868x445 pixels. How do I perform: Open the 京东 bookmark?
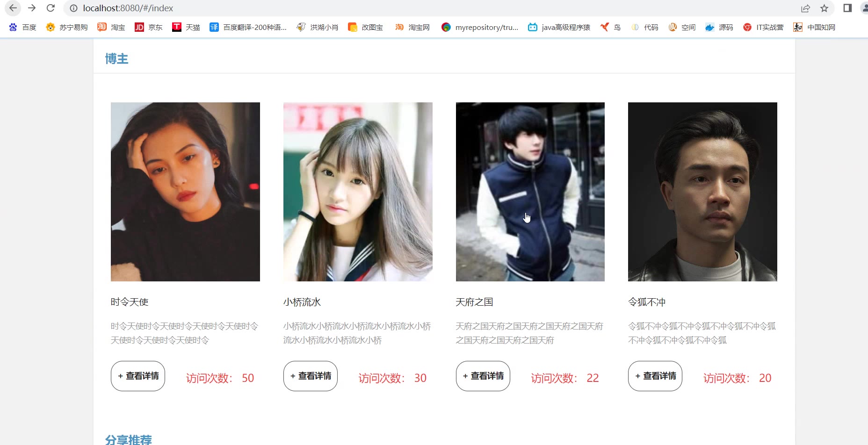point(148,27)
